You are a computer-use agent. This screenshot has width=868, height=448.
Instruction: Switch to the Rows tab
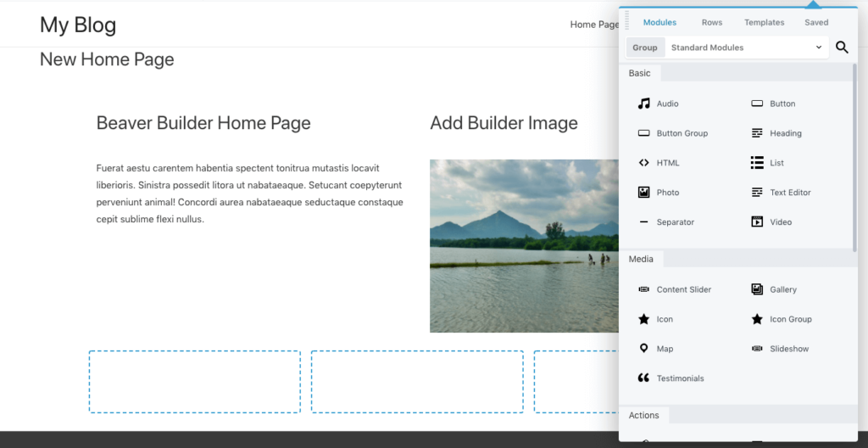712,23
